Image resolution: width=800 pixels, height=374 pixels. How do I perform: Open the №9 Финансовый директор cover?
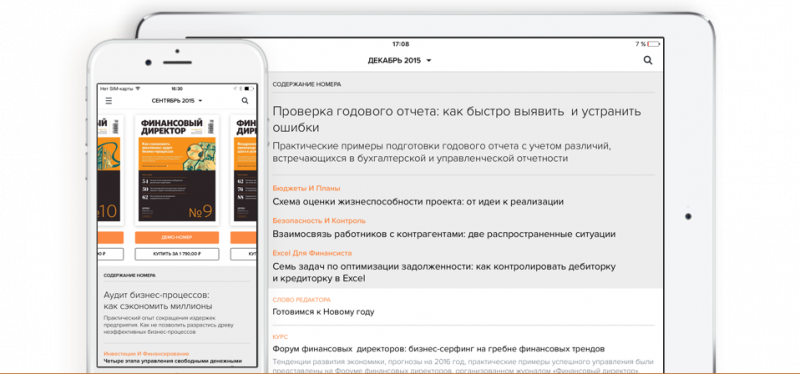[x=177, y=170]
